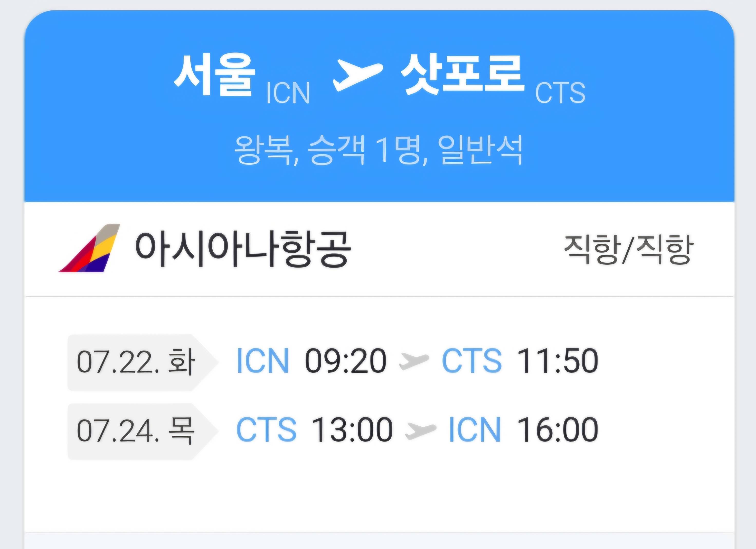Click the Asiana Airlines tail logo
The width and height of the screenshot is (756, 549).
coord(90,248)
